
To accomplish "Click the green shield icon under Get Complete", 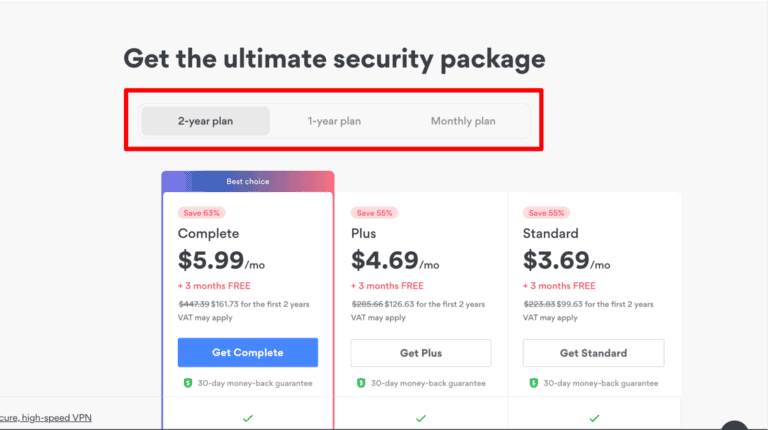I will point(187,383).
